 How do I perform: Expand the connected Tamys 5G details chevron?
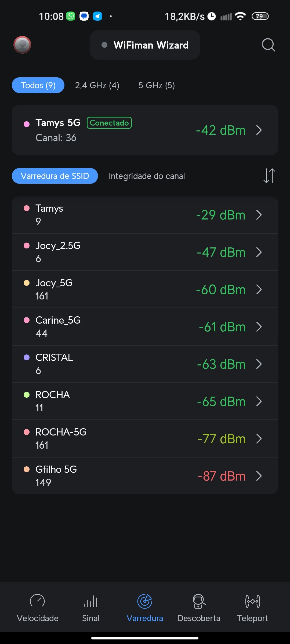[x=259, y=130]
